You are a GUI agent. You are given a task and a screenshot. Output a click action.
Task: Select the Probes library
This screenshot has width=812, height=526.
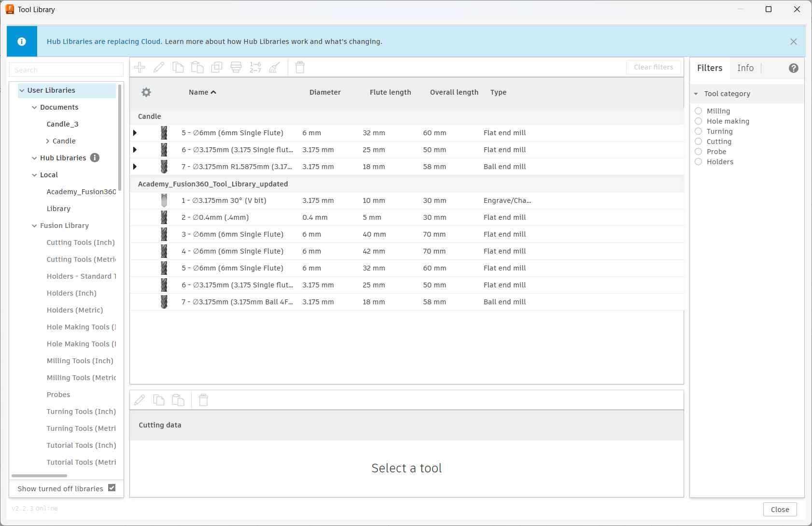click(x=58, y=395)
